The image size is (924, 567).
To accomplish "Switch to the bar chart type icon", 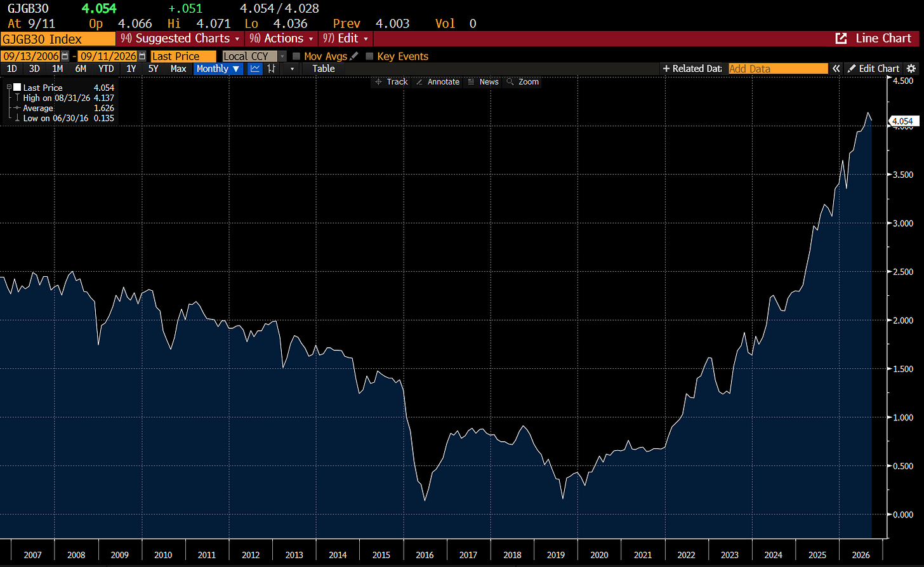I will click(272, 69).
